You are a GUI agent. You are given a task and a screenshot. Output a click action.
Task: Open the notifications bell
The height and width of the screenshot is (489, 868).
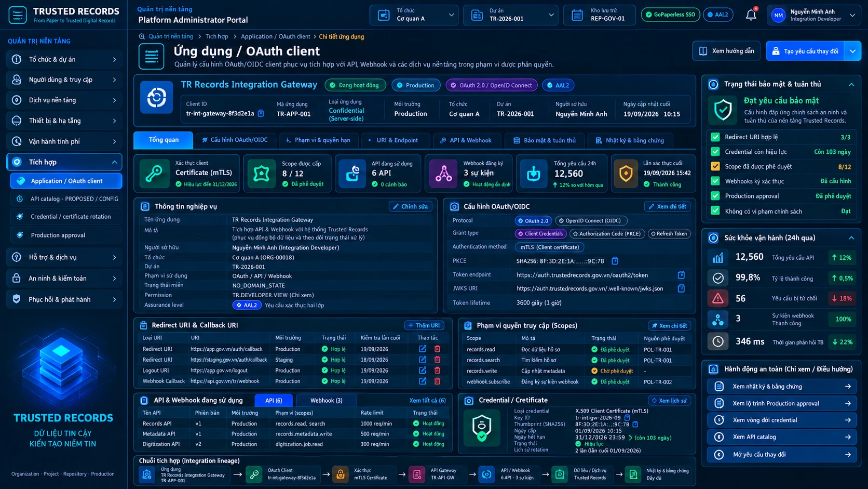[751, 15]
